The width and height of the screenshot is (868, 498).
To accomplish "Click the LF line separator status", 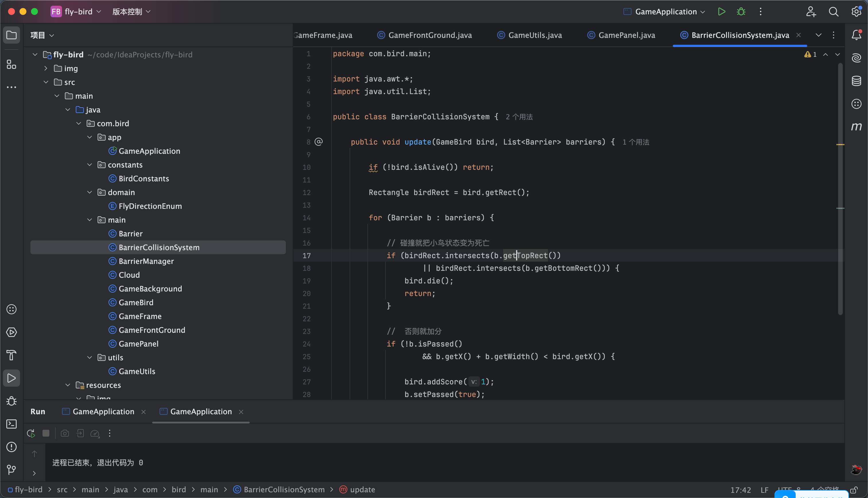I will pyautogui.click(x=764, y=490).
